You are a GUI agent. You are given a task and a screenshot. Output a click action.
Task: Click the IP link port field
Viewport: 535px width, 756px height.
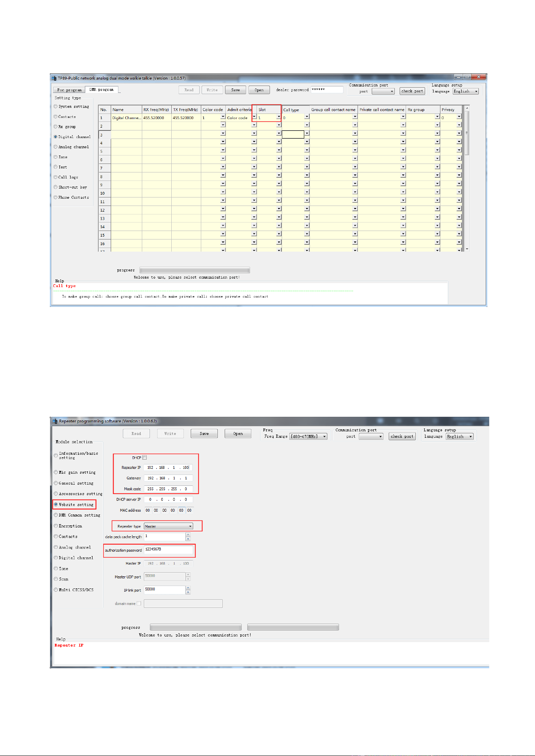(x=164, y=590)
